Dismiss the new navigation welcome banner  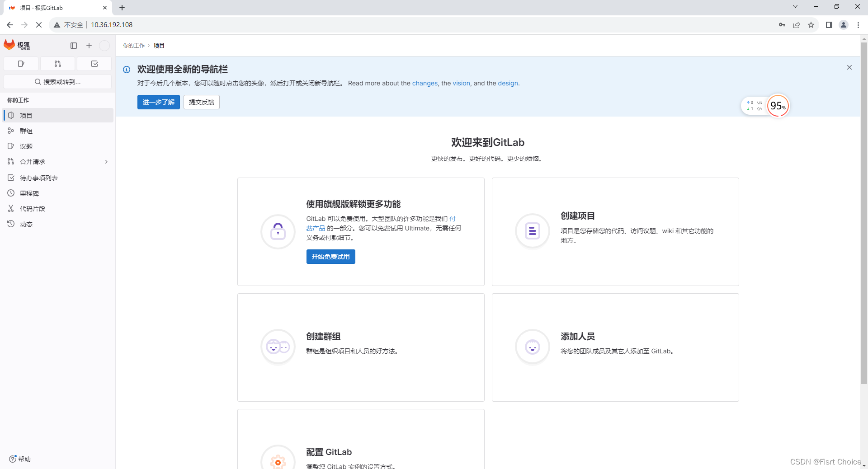click(849, 67)
